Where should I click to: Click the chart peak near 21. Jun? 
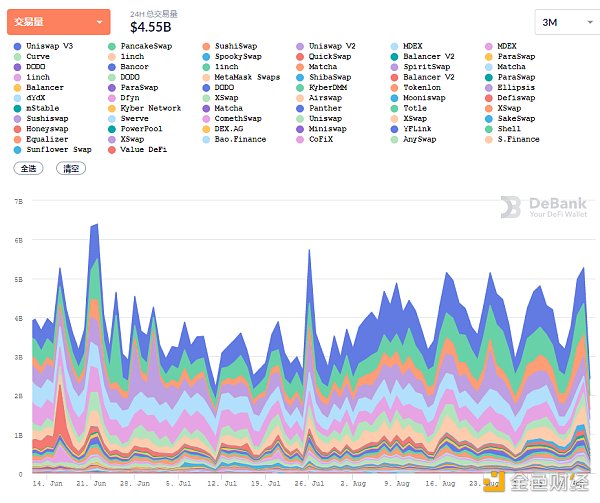(x=94, y=226)
